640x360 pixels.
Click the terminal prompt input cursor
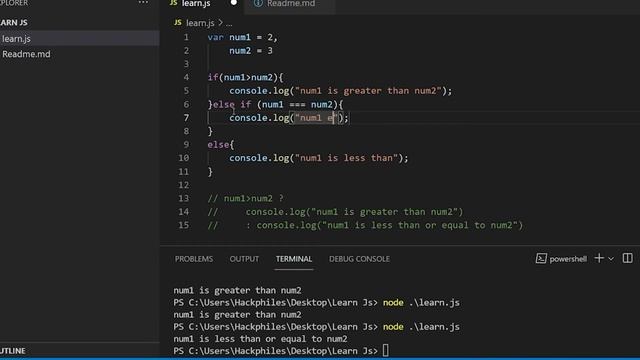[x=385, y=351]
